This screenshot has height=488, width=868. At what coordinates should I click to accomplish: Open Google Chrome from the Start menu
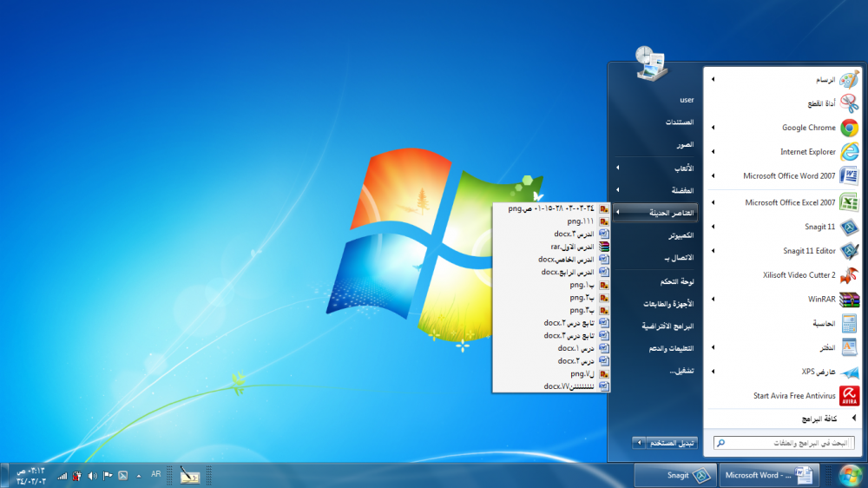coord(809,128)
